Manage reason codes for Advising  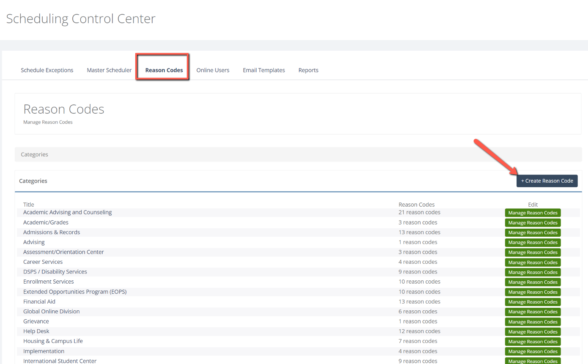tap(533, 242)
